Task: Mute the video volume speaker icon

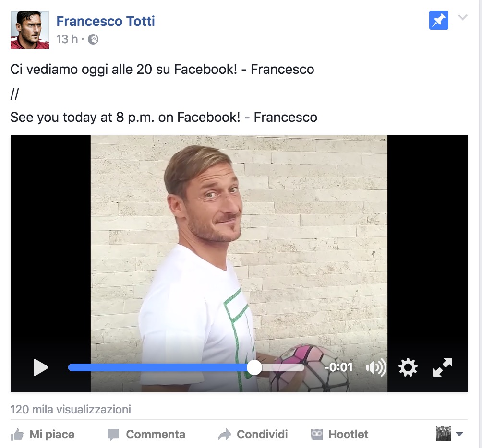Action: tap(375, 367)
